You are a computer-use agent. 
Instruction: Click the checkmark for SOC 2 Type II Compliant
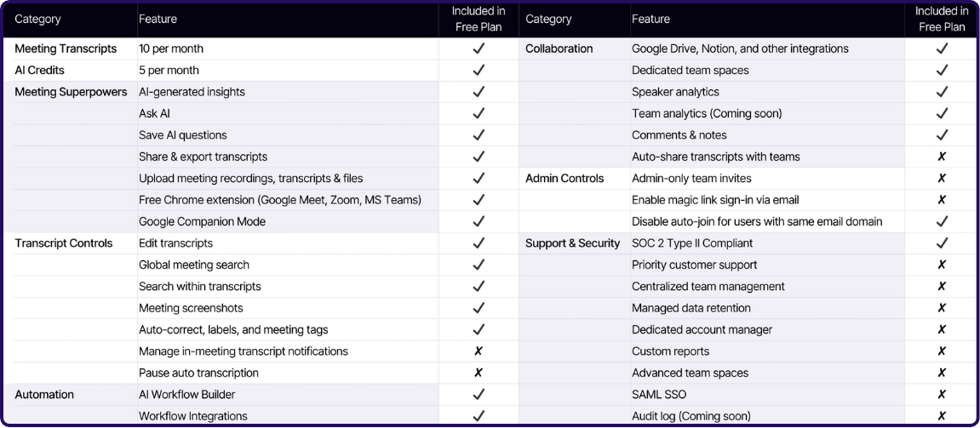(x=942, y=243)
